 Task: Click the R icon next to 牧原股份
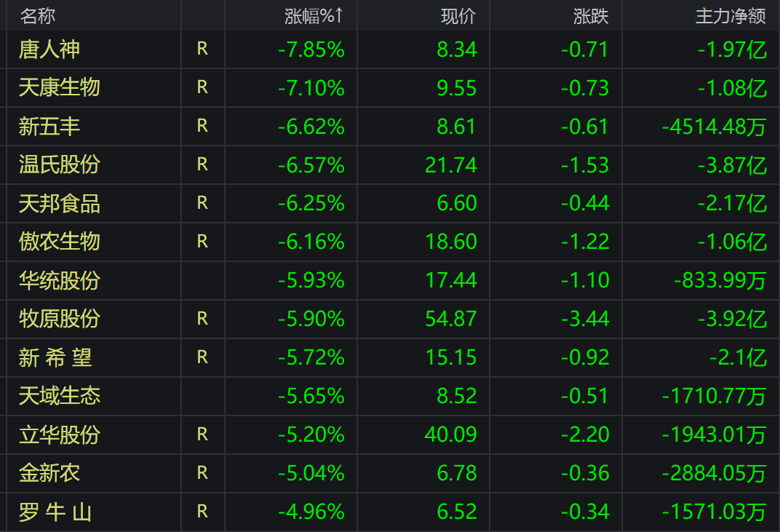click(x=202, y=318)
